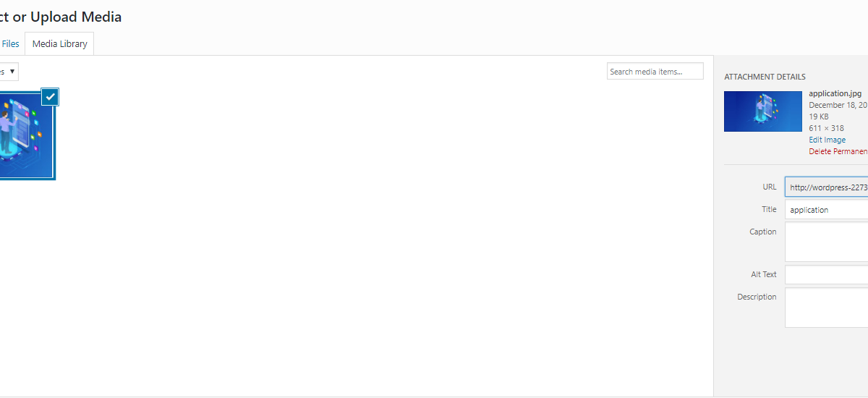Open the Edit Image link
This screenshot has height=398, width=868.
click(827, 140)
